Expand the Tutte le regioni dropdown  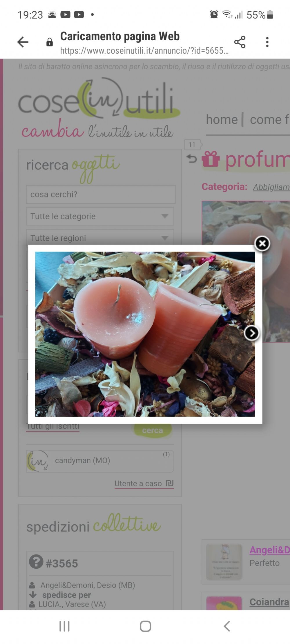click(x=100, y=238)
